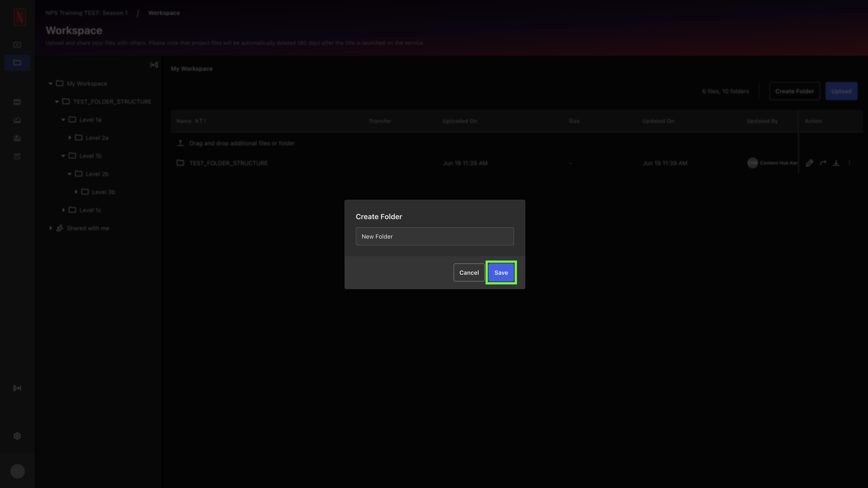The width and height of the screenshot is (868, 488).
Task: Edit the folder name input field
Action: pyautogui.click(x=435, y=236)
